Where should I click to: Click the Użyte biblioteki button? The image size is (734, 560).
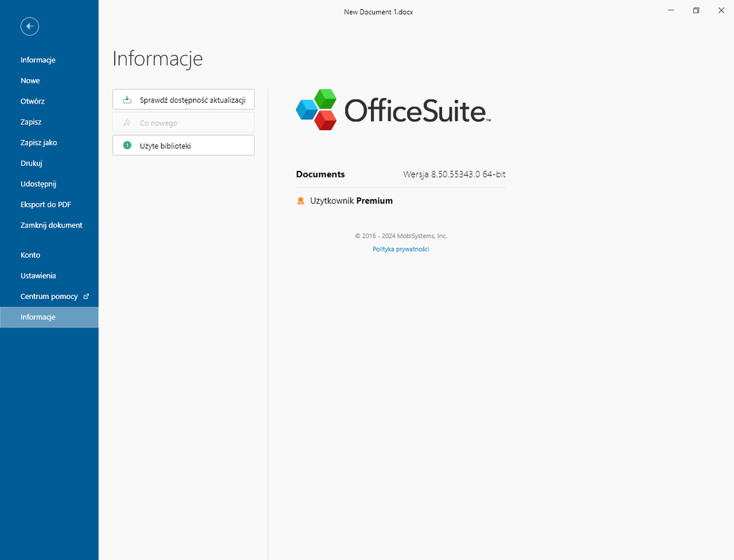point(183,145)
